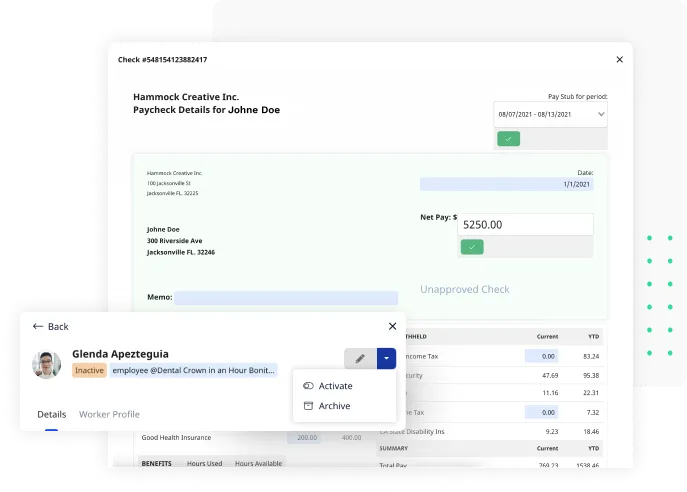687x492 pixels.
Task: Open the Pay Stub period dropdown
Action: pos(550,114)
